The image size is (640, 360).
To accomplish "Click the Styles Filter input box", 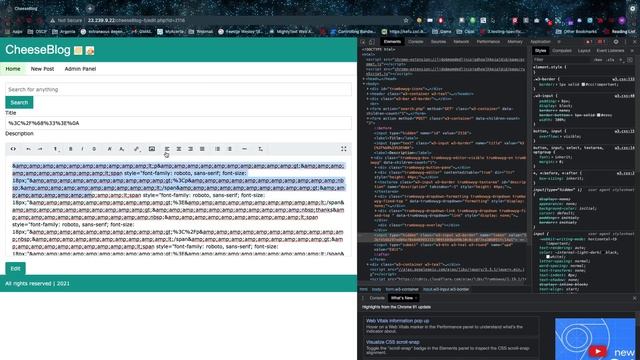I will 561,60.
